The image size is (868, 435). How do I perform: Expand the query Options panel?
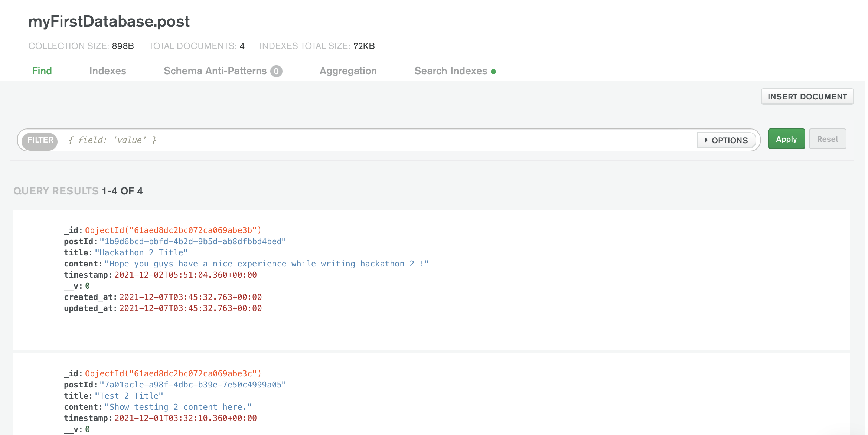click(x=726, y=140)
